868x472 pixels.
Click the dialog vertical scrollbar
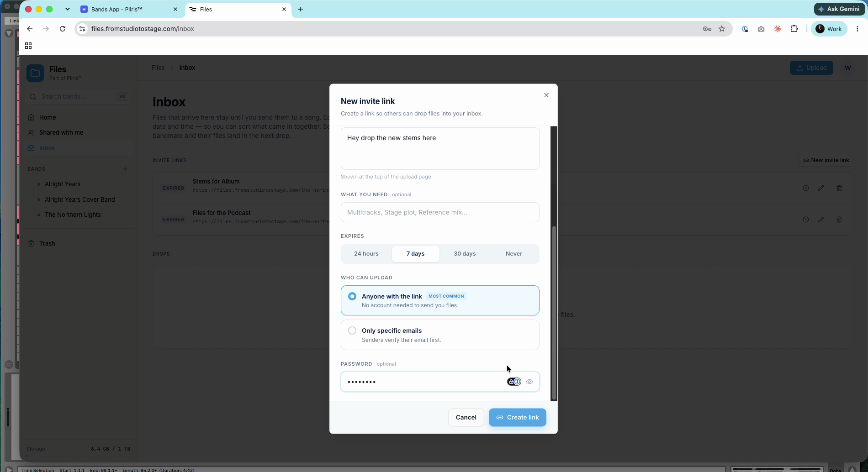click(554, 313)
